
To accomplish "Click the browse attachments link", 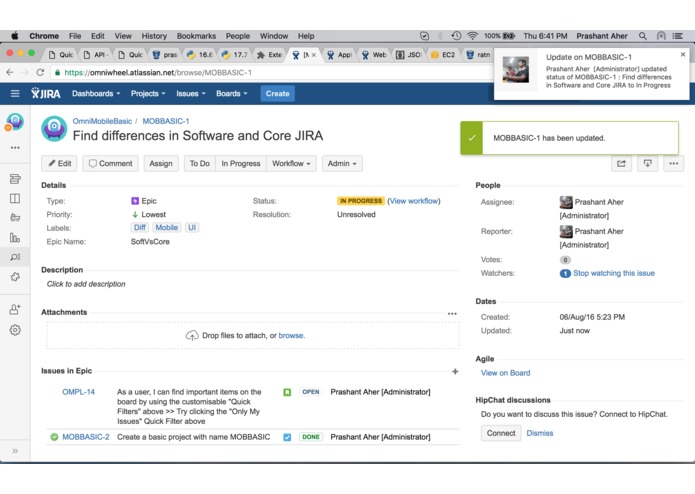I will pos(291,335).
